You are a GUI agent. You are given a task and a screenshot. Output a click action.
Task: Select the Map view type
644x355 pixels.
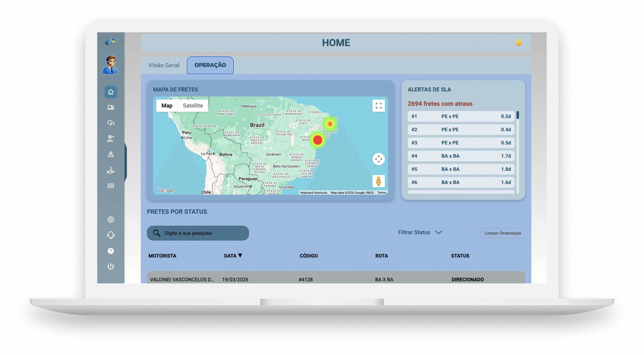[167, 106]
